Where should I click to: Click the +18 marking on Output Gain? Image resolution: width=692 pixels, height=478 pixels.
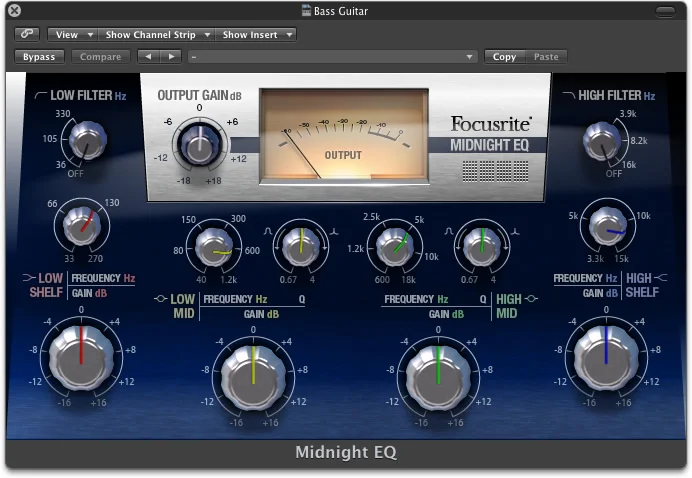coord(214,181)
